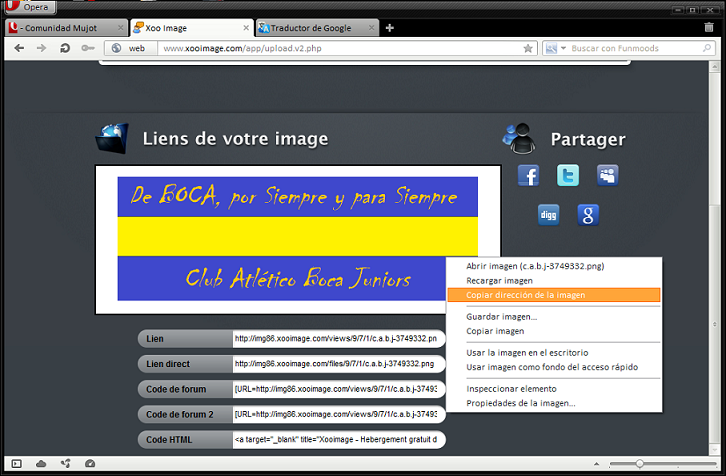Reload the page with the toolbar reload icon
Viewport: 726px width, 476px height.
click(65, 48)
